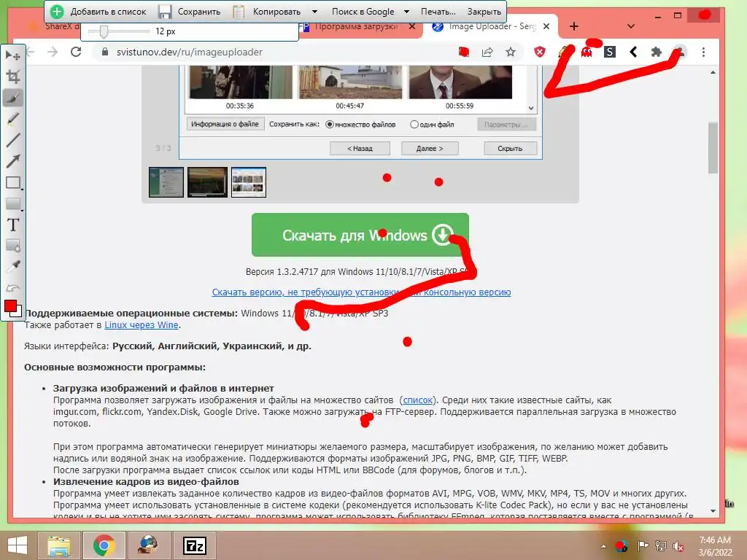Select the Move tool in the editor toolbar
Viewport: 747px width, 560px height.
13,55
